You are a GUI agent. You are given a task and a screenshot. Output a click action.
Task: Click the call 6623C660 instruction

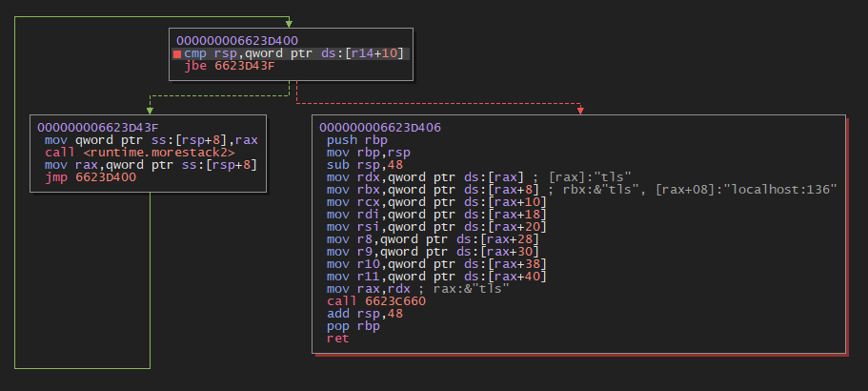tap(375, 300)
